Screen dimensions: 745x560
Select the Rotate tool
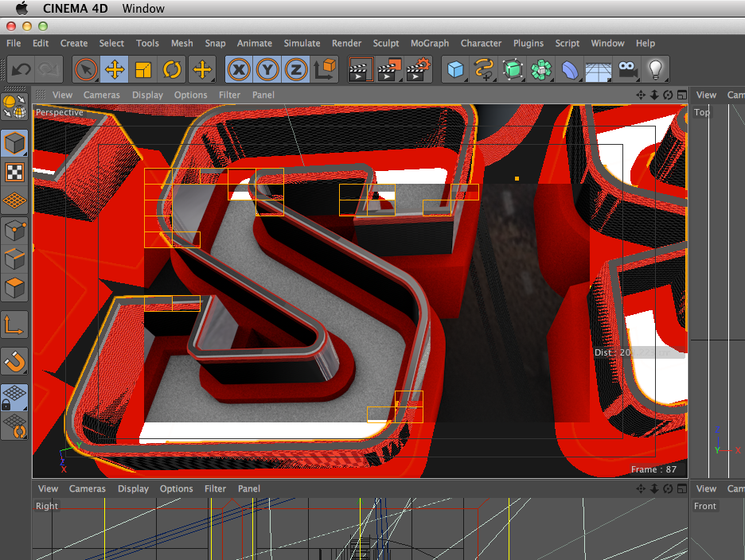pyautogui.click(x=172, y=70)
